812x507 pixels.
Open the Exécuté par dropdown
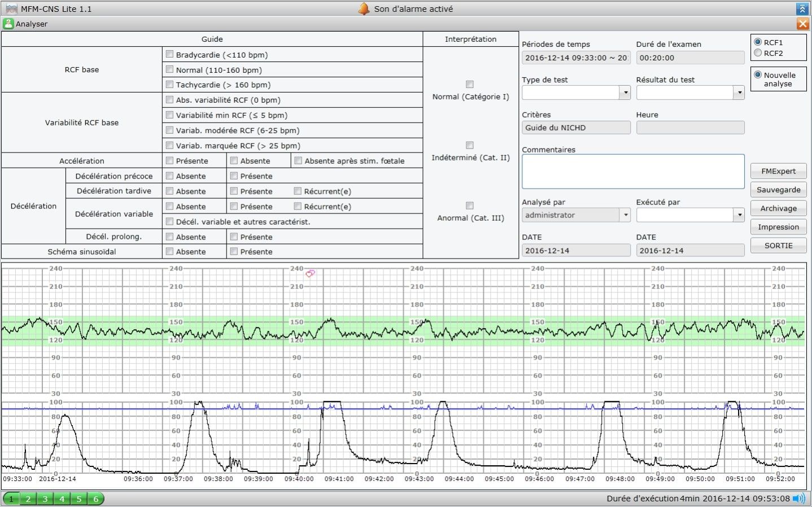tap(739, 215)
